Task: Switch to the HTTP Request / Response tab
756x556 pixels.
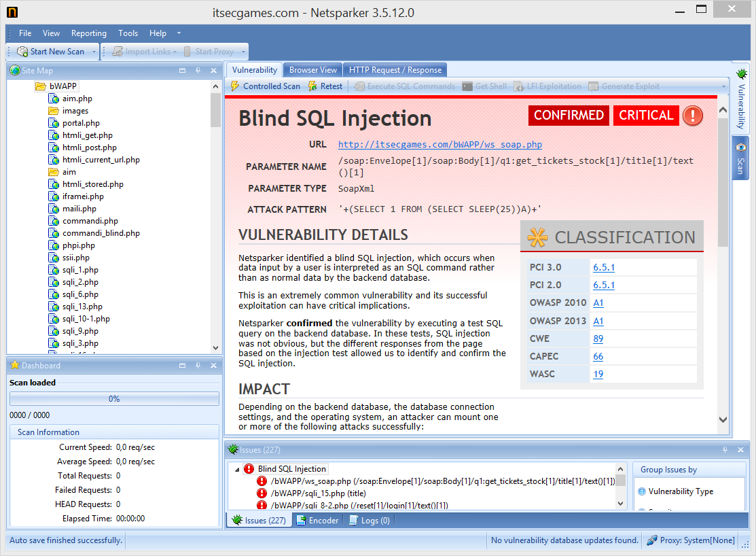Action: tap(395, 70)
